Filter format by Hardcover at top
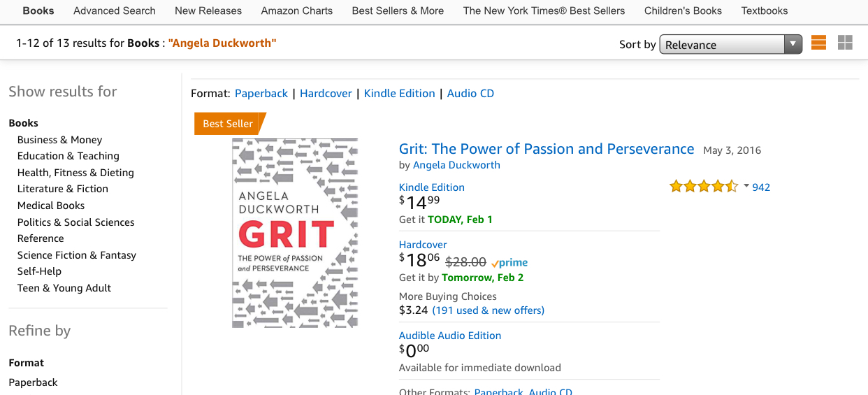 click(326, 94)
